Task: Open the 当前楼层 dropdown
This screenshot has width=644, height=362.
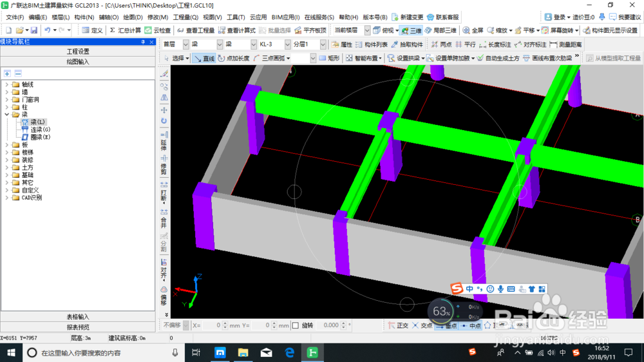Action: [x=367, y=30]
